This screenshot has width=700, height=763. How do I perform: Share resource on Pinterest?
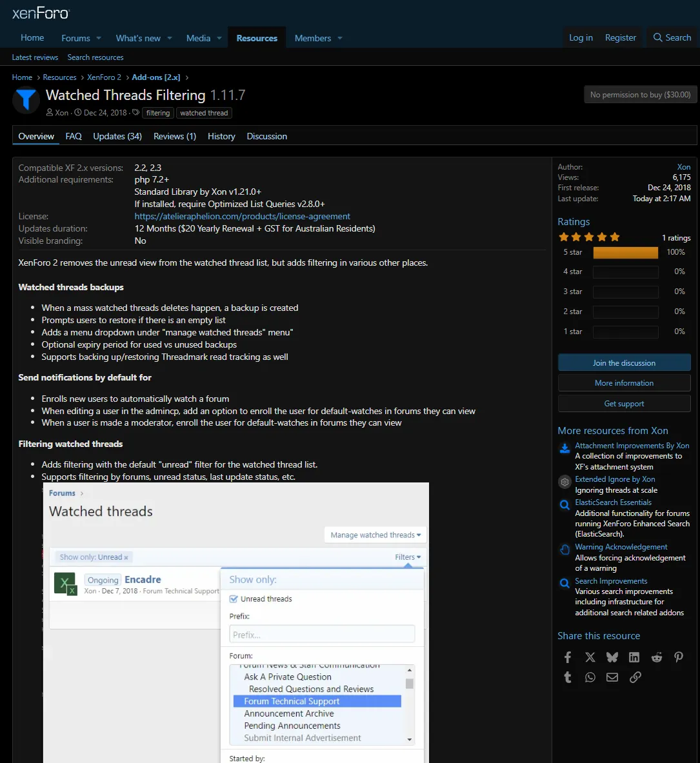tap(679, 657)
